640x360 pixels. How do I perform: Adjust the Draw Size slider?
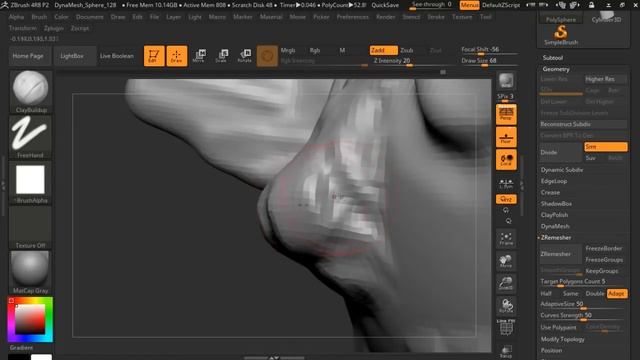click(489, 61)
